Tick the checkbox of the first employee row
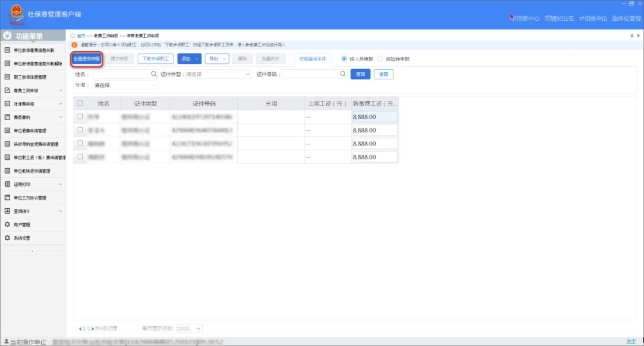644x346 pixels. click(x=80, y=116)
